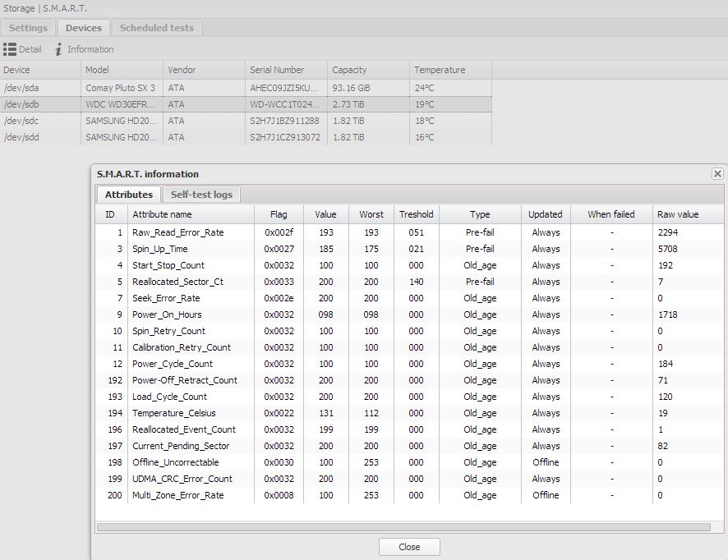
Task: Select the Reallocated_Sector_Ct attribute
Action: click(x=409, y=282)
